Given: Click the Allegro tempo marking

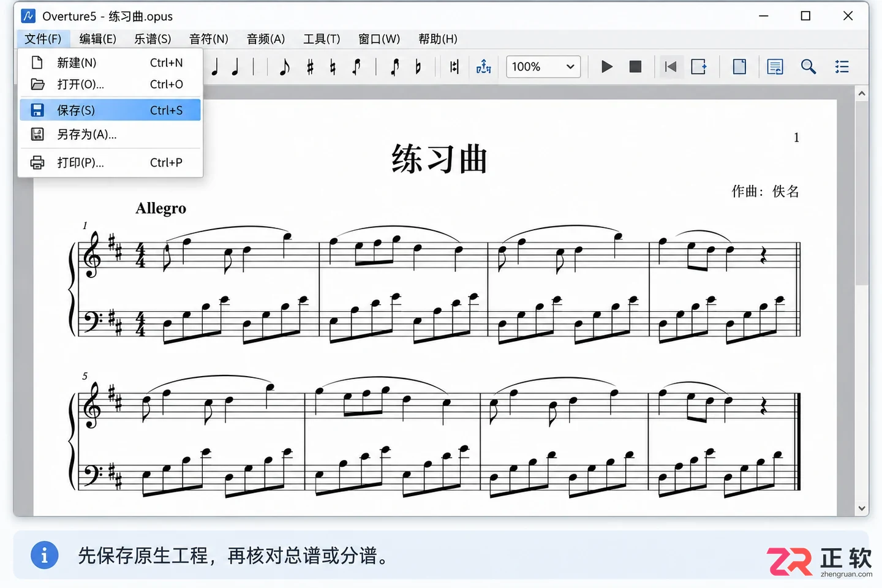Looking at the screenshot, I should tap(160, 208).
